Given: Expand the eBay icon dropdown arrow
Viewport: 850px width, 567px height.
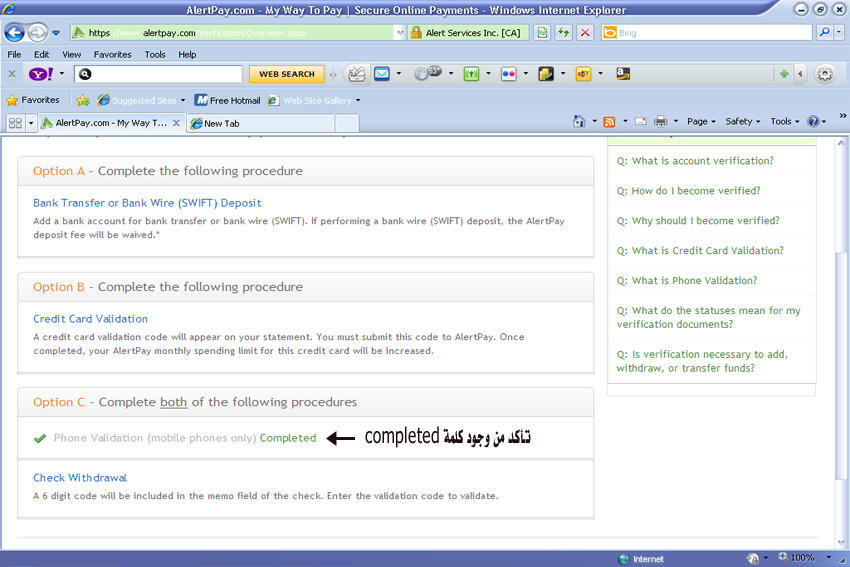Looking at the screenshot, I should (600, 74).
